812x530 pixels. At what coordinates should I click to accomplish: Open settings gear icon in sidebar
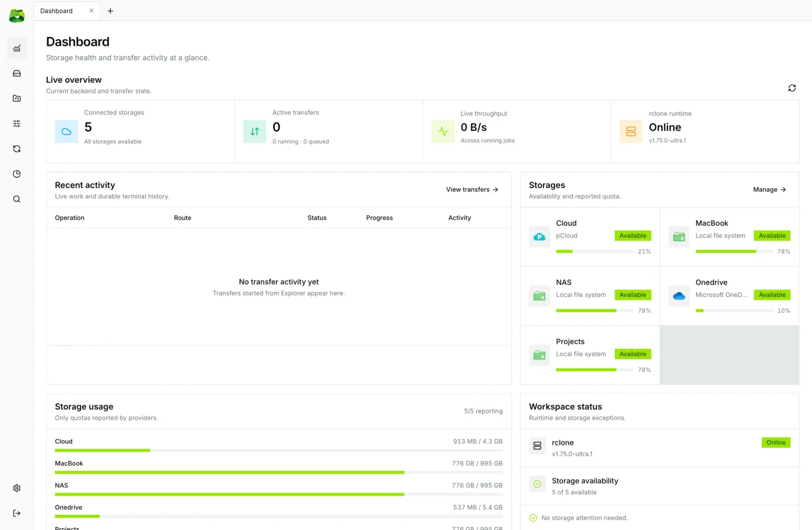(x=17, y=488)
